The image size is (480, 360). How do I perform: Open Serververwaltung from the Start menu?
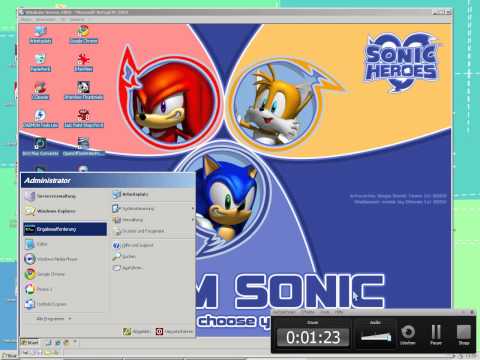tap(65, 196)
